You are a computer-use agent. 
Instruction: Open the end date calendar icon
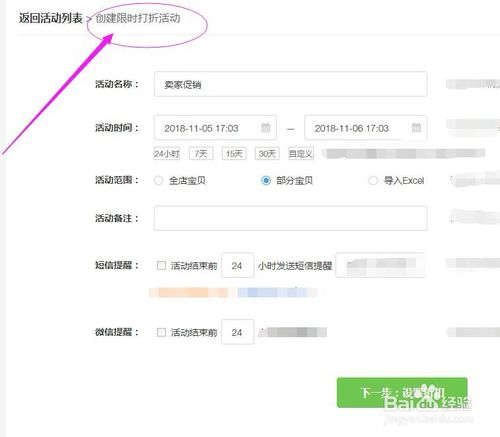pyautogui.click(x=416, y=128)
